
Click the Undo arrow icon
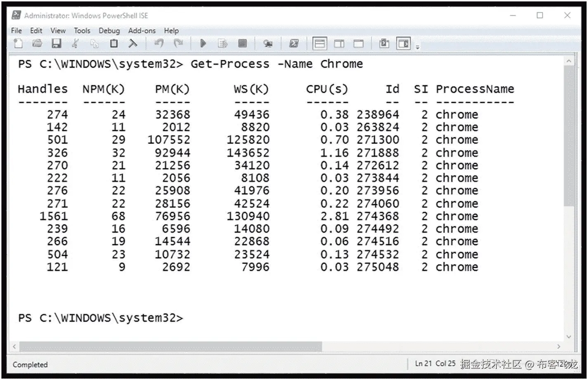coord(159,43)
